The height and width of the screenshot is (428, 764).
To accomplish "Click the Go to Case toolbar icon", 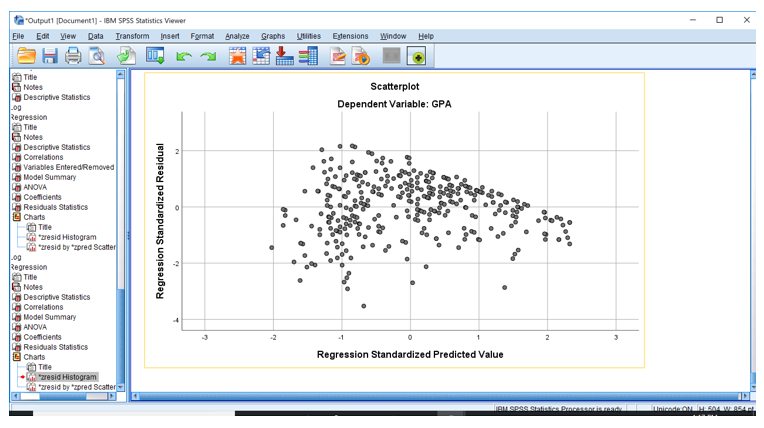I will (261, 57).
